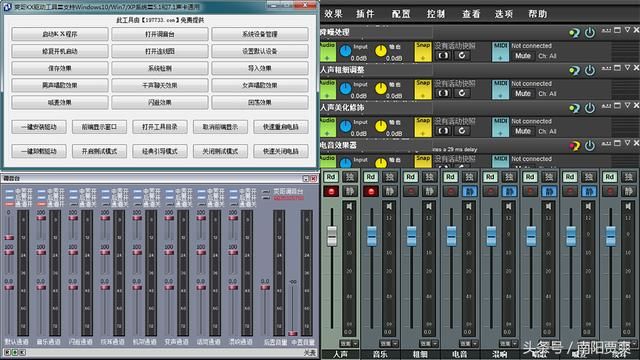Toggle 静 mute on 人声 channel
640x360 pixels.
click(x=350, y=191)
